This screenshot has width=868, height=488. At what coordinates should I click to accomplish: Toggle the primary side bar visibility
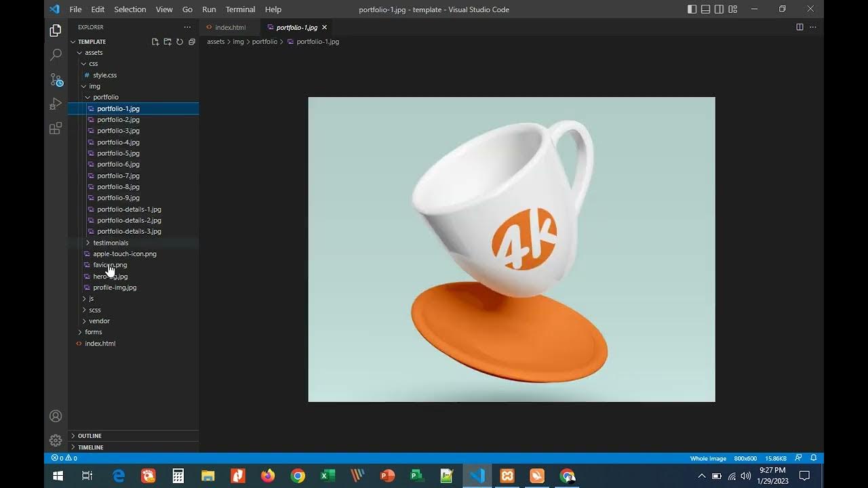(x=692, y=9)
